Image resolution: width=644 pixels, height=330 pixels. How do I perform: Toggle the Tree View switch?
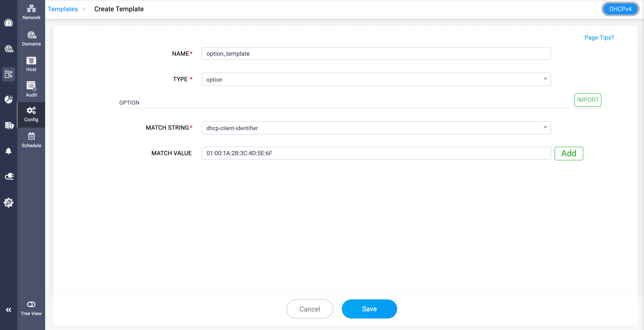[31, 304]
